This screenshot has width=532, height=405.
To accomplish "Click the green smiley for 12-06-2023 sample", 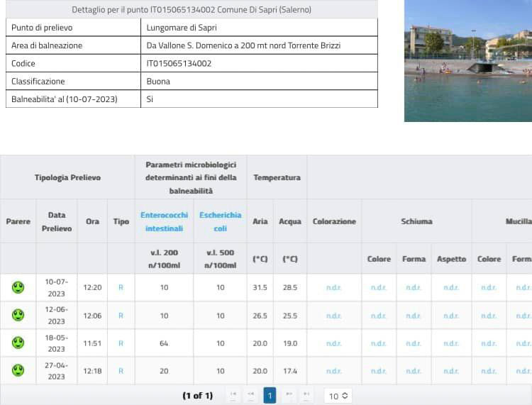I will [18, 315].
